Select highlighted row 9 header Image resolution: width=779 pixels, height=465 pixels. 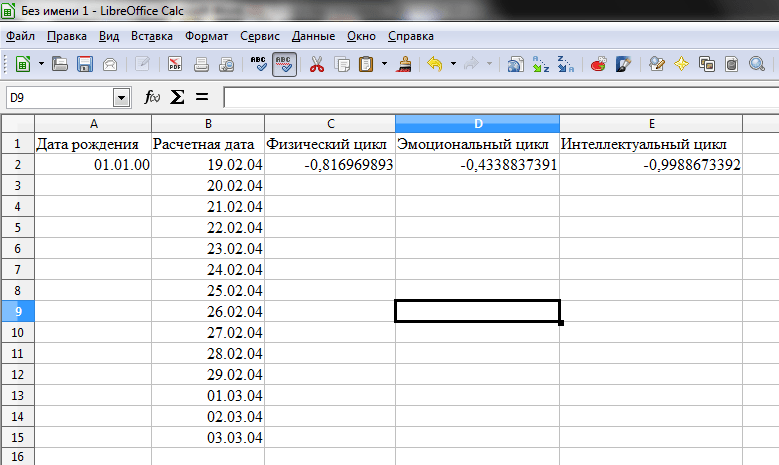click(x=17, y=311)
